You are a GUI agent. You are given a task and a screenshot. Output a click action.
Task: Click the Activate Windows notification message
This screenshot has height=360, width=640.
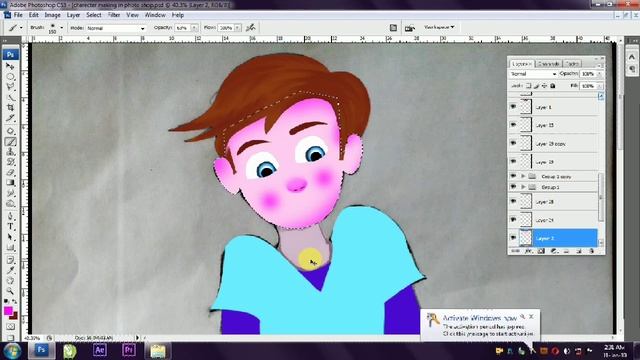[x=488, y=330]
